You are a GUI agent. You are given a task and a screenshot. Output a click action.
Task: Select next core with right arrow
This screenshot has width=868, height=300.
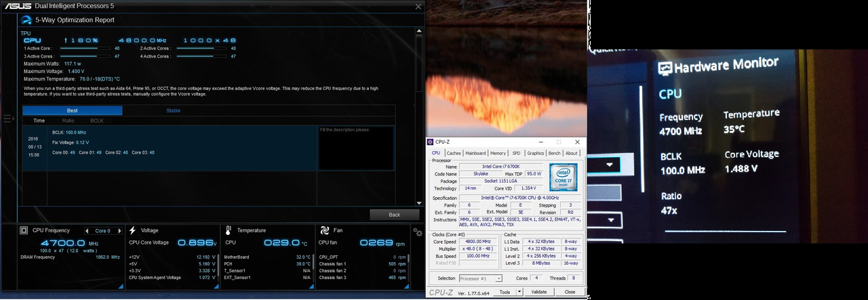click(120, 231)
